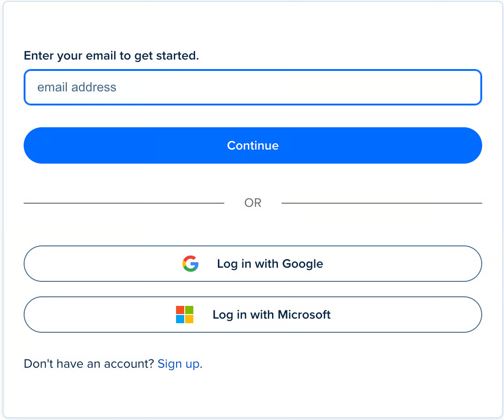Choose Log in with Microsoft

coord(252,315)
